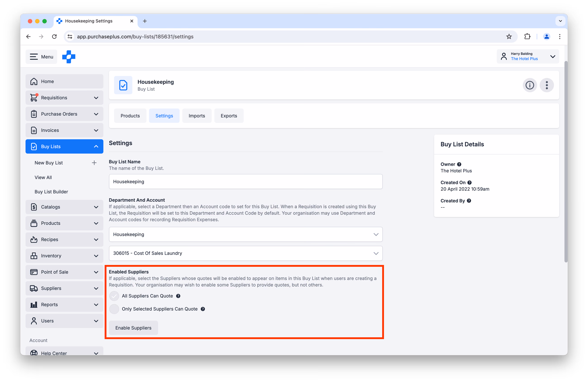Switch to the Products tab

(x=130, y=116)
